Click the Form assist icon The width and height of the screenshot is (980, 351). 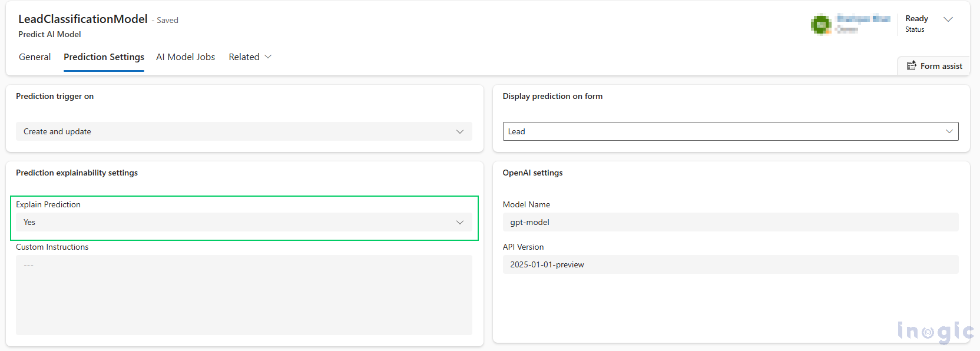tap(912, 66)
